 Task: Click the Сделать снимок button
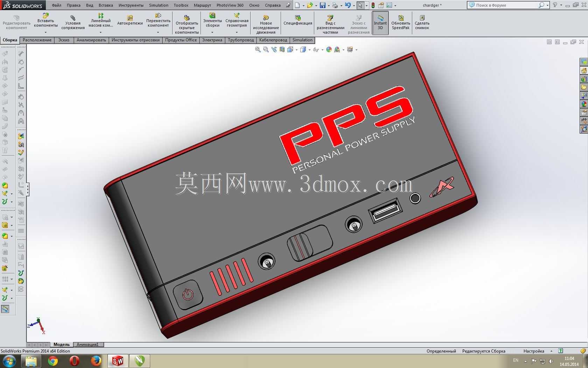coord(422,23)
